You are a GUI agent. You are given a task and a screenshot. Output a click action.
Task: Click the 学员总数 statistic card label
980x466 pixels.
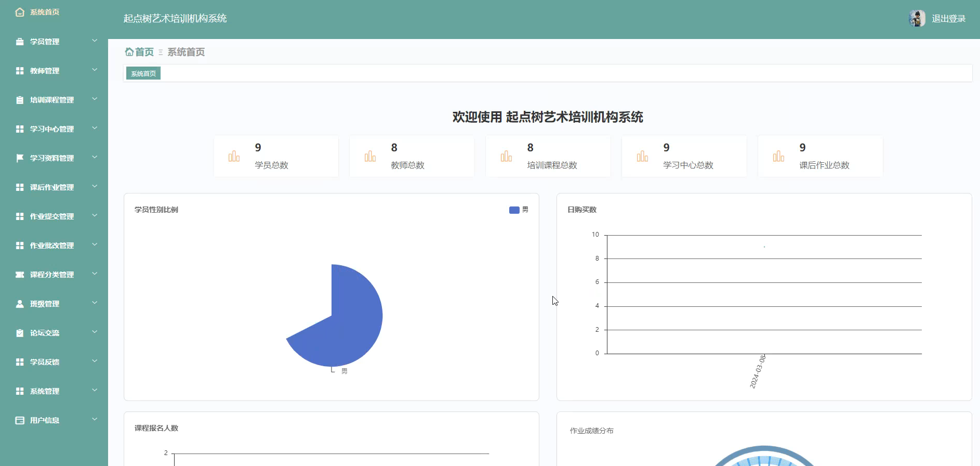(x=272, y=165)
